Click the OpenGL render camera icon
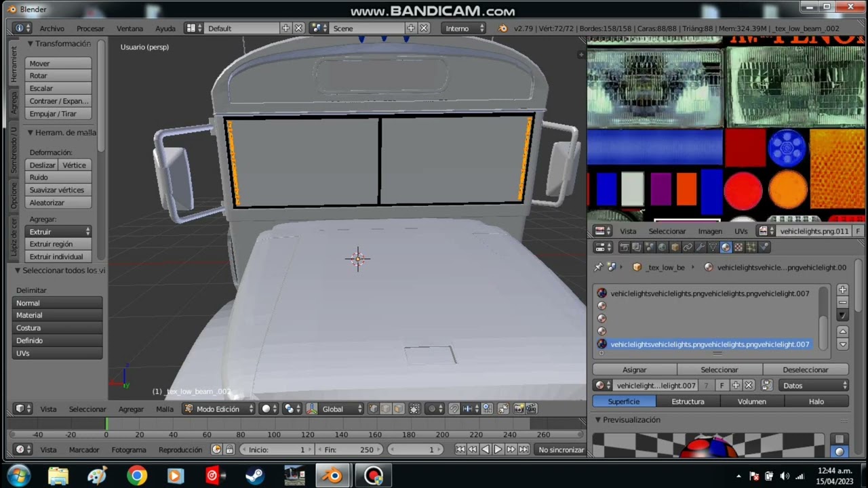Image resolution: width=868 pixels, height=488 pixels. click(519, 409)
